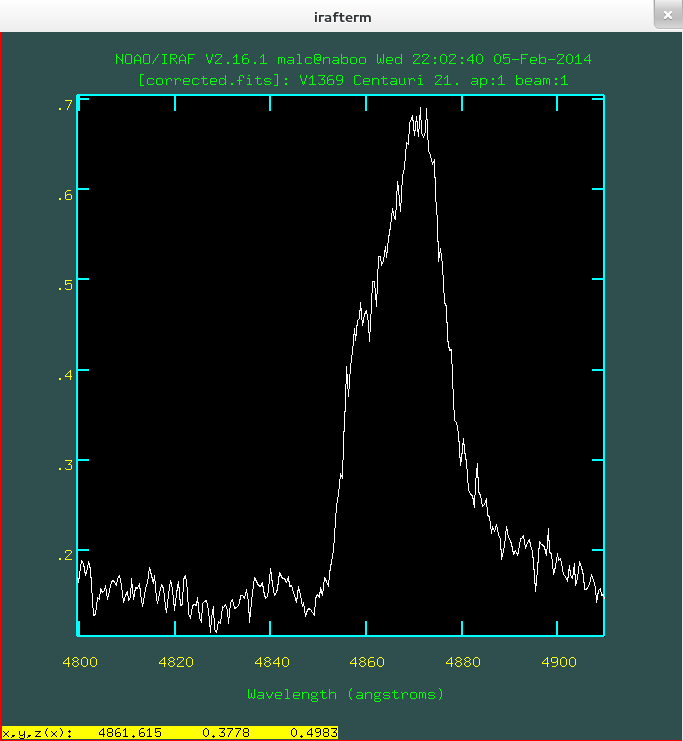Screen dimensions: 683x741
Task: Click the NOAO/IRAF version header text
Action: pyautogui.click(x=354, y=60)
